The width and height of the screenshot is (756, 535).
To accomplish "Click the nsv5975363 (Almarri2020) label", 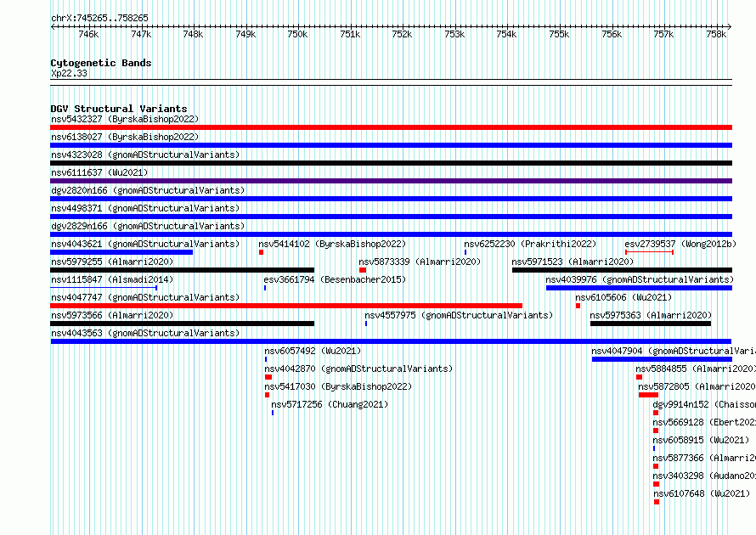I will [651, 315].
